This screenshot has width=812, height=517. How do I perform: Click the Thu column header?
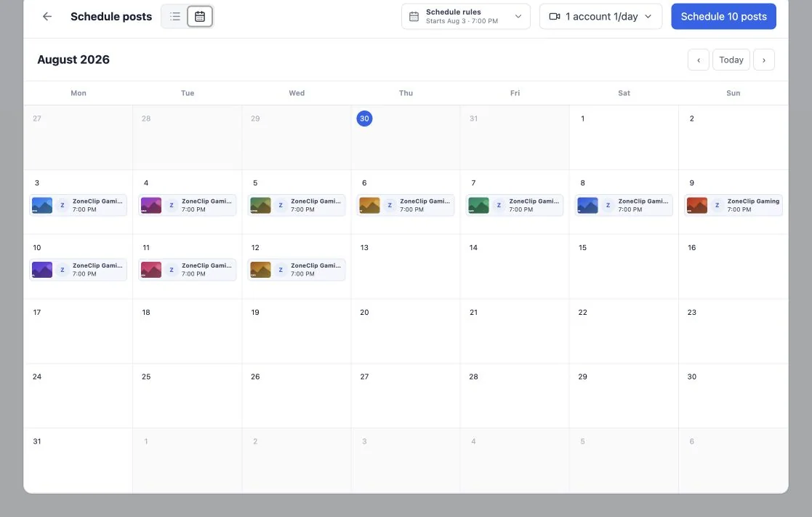pos(406,93)
